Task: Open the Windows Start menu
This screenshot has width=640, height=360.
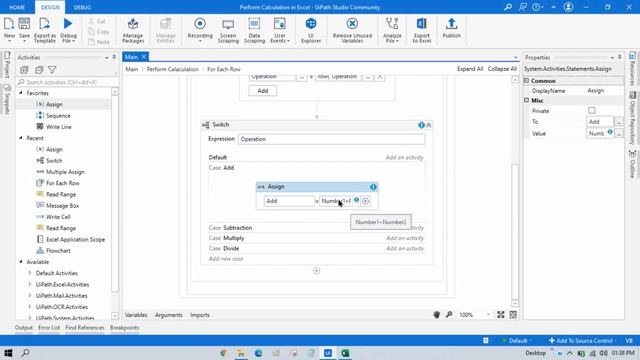Action: 8,353
